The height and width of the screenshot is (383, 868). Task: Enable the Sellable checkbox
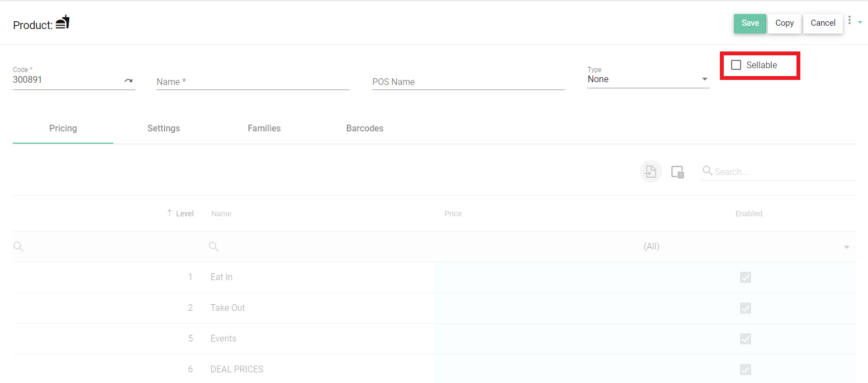736,65
